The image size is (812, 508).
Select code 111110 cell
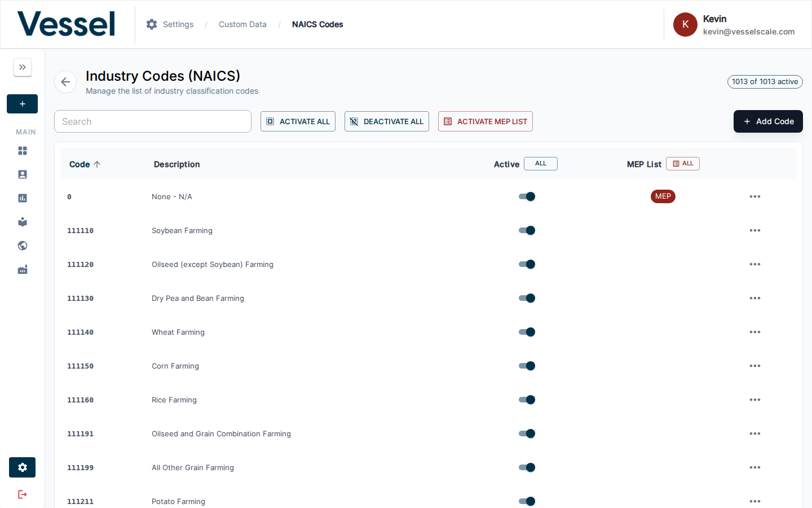[81, 231]
